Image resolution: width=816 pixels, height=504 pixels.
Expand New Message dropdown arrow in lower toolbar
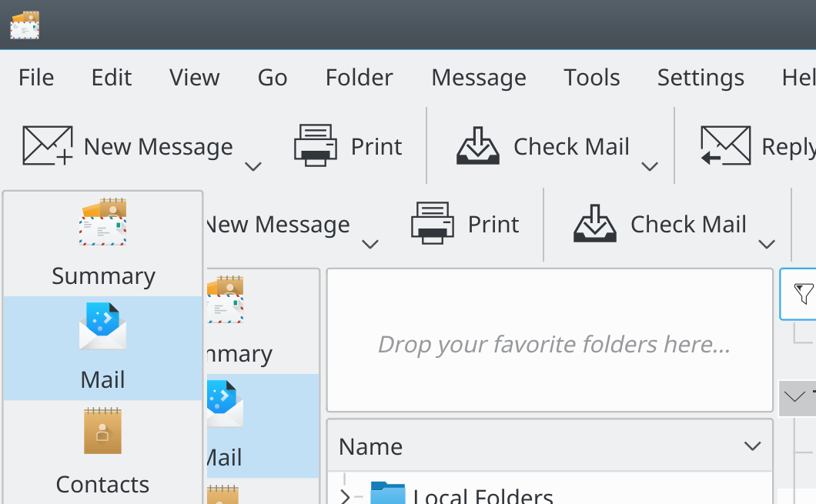click(x=370, y=244)
